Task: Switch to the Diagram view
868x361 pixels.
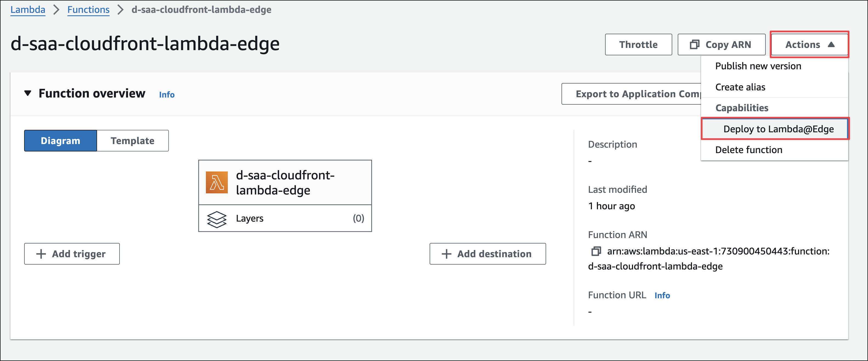Action: [x=61, y=141]
